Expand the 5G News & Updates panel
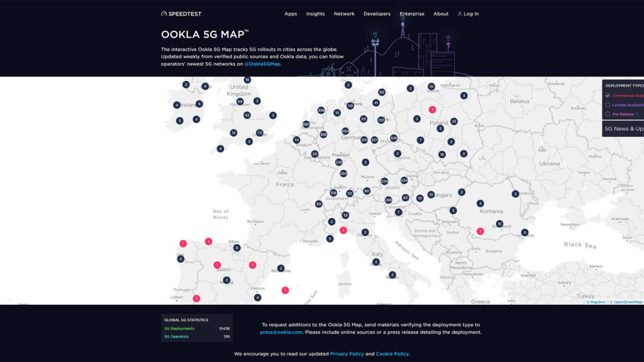644x362 pixels. coord(623,129)
